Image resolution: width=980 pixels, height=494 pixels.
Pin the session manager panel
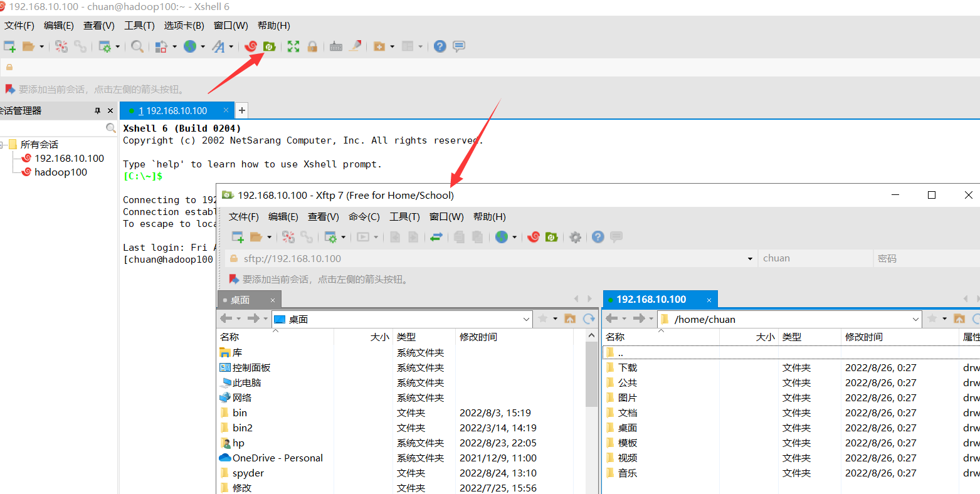click(97, 110)
